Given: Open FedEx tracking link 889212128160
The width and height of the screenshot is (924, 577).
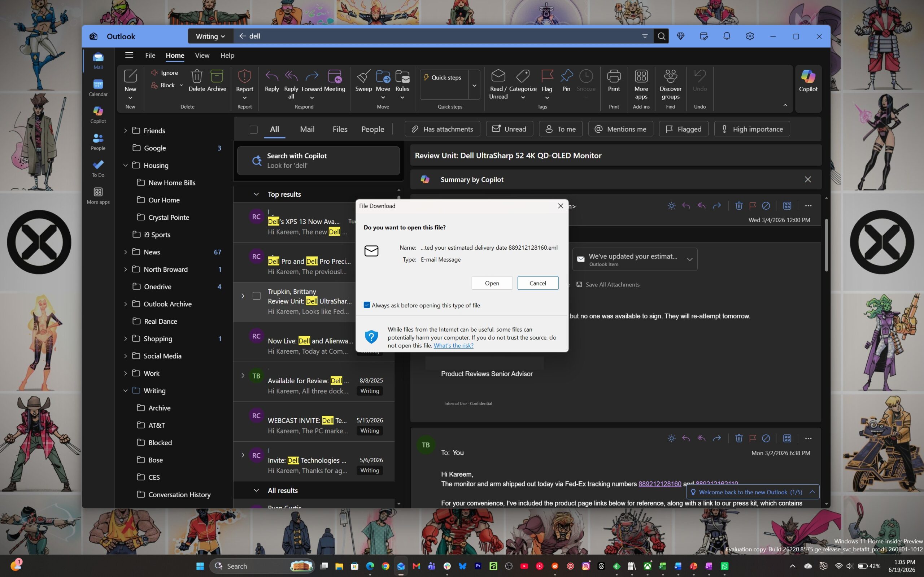Looking at the screenshot, I should (x=659, y=484).
